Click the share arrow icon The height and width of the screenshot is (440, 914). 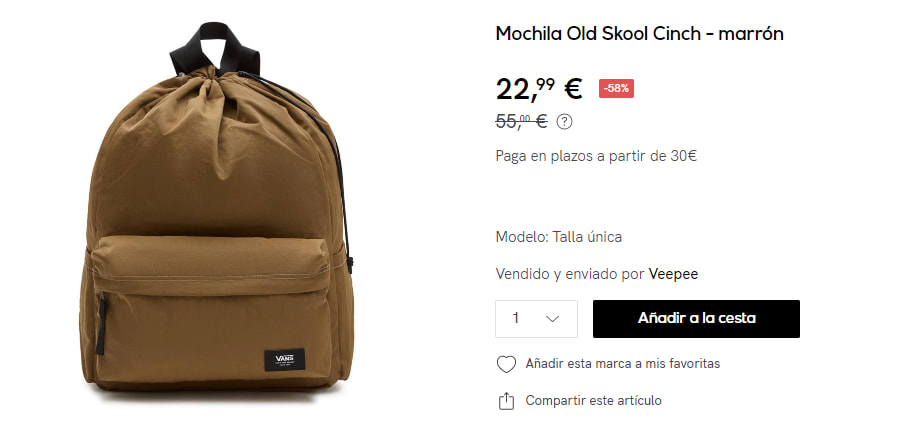pos(507,401)
